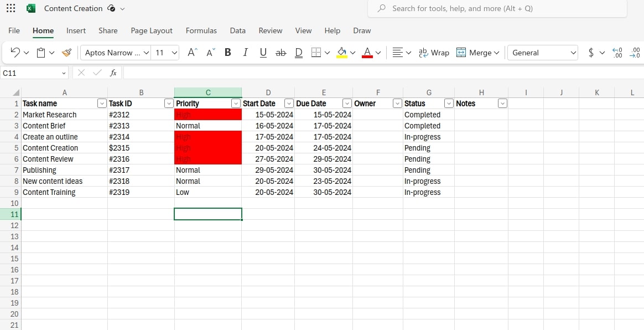Apply yellow fill color
Viewport: 644px width, 330px height.
(x=342, y=53)
